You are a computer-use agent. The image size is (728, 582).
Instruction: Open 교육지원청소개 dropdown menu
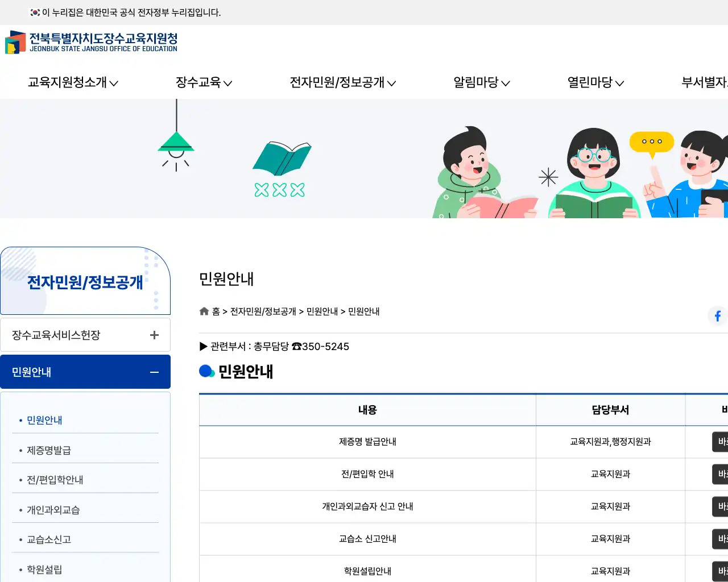pyautogui.click(x=73, y=82)
